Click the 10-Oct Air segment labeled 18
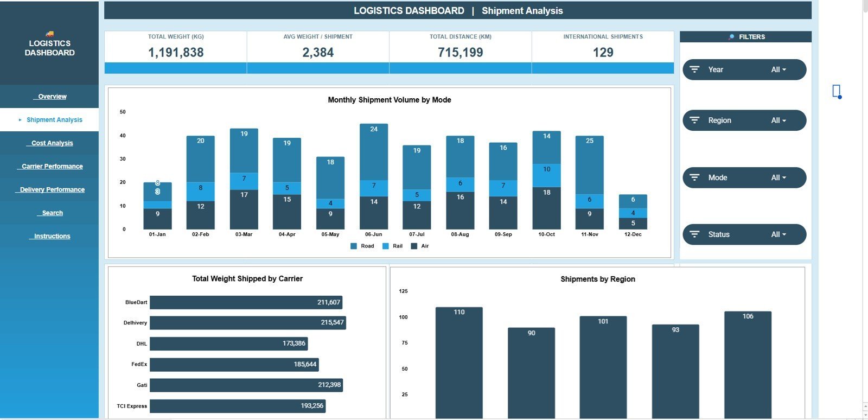The height and width of the screenshot is (420, 868). tap(546, 208)
